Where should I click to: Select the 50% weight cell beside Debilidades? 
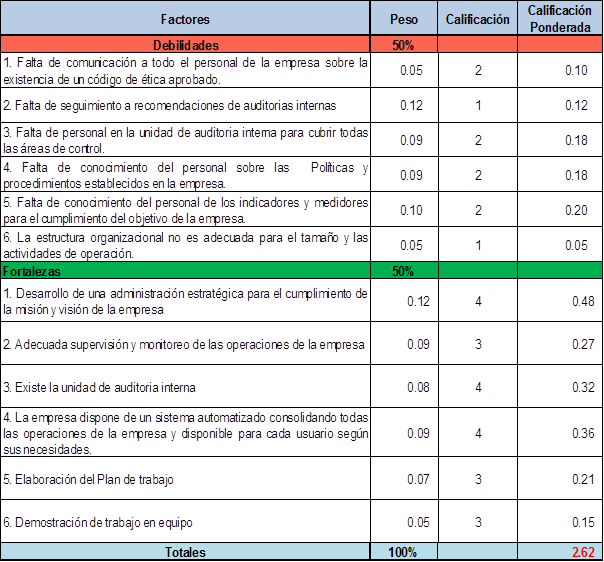(x=404, y=45)
